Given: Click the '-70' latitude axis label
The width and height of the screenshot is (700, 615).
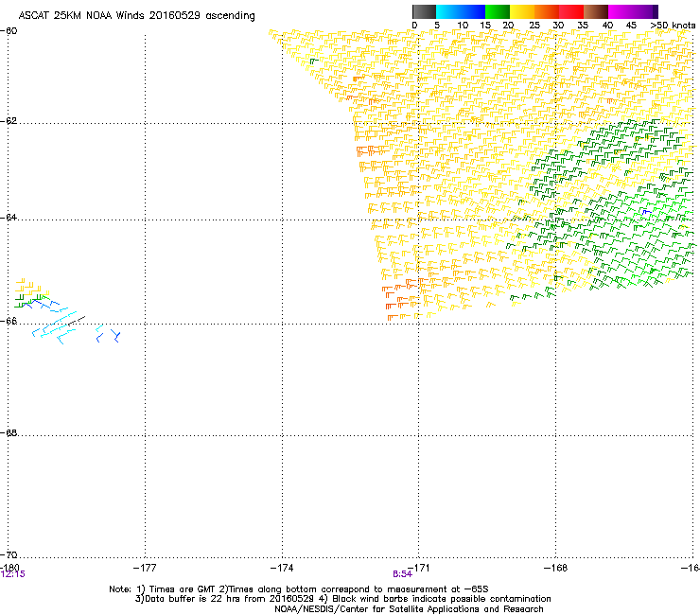Looking at the screenshot, I should click(9, 555).
